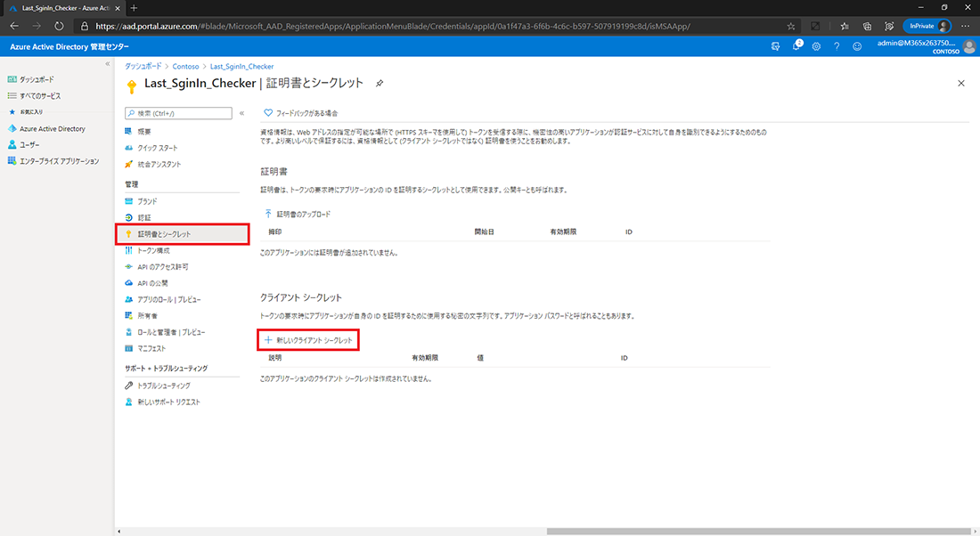Collapse the app resource menu

click(x=241, y=113)
